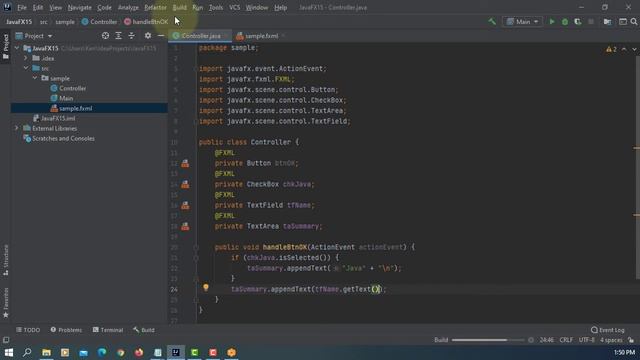The width and height of the screenshot is (640, 360).
Task: Open the VCS menu
Action: [x=234, y=7]
